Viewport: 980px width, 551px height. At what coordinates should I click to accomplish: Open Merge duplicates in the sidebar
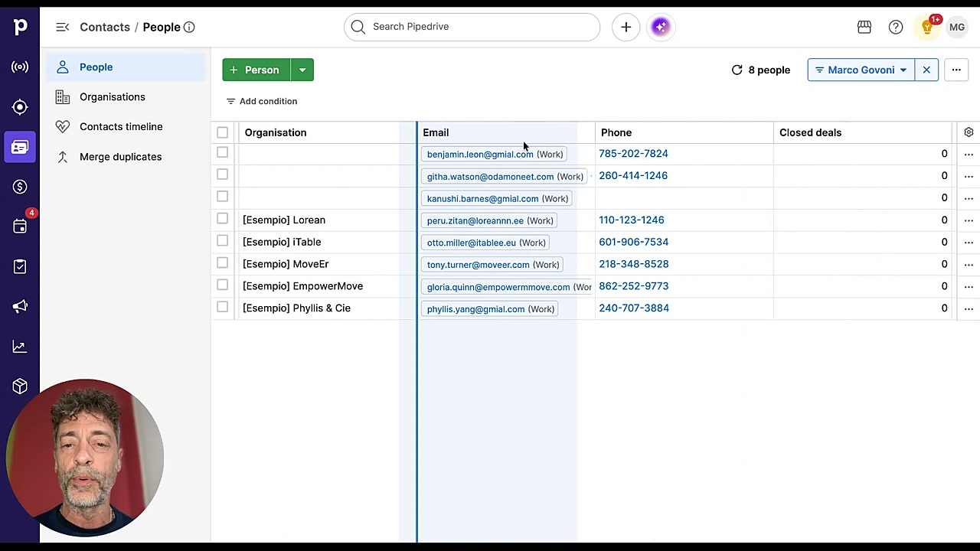(120, 157)
